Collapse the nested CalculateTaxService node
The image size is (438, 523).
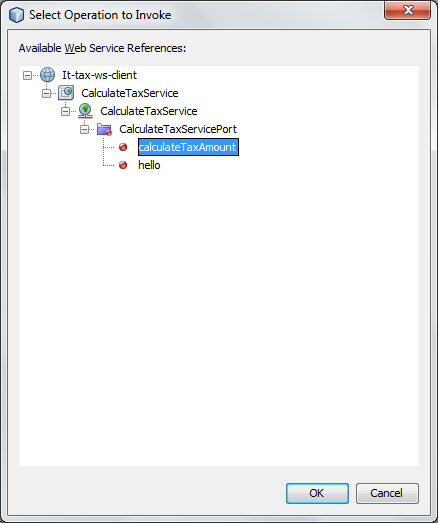[65, 111]
